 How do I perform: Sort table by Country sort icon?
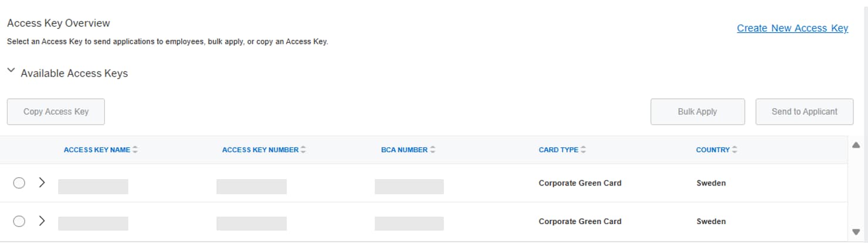734,150
